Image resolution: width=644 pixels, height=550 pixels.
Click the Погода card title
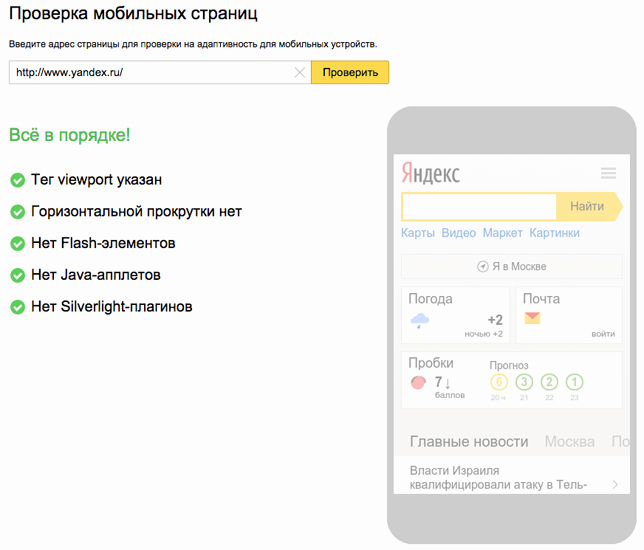pos(430,299)
